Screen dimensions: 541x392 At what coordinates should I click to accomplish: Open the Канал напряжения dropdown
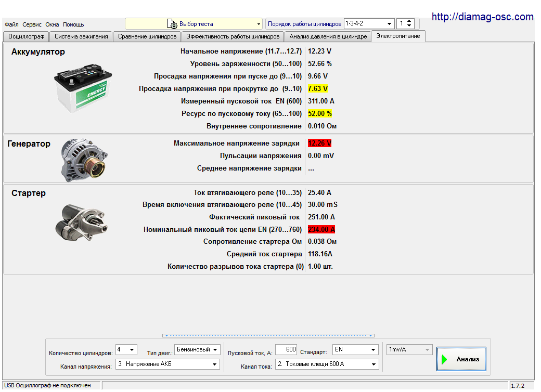[x=168, y=364]
